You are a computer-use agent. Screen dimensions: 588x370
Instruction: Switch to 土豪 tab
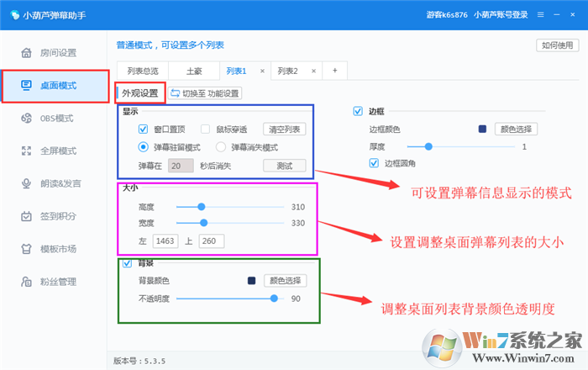(194, 71)
